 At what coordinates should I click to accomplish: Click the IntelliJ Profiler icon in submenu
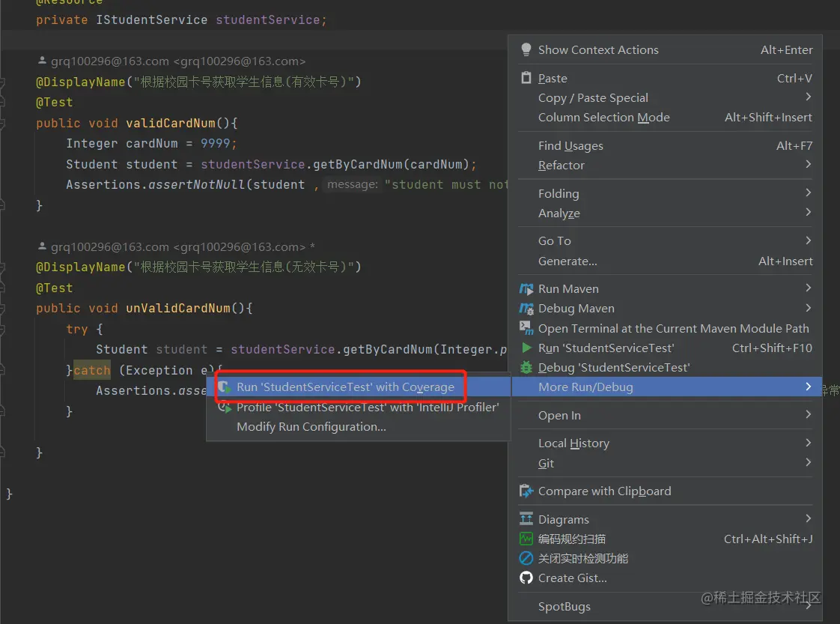tap(225, 407)
